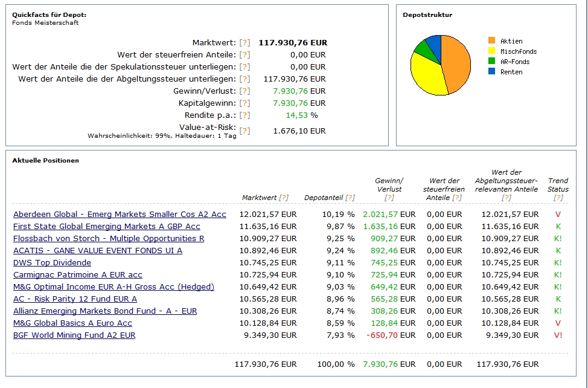588x388 pixels.
Task: Click the help icon beside Value-at-Risk
Action: click(x=244, y=131)
